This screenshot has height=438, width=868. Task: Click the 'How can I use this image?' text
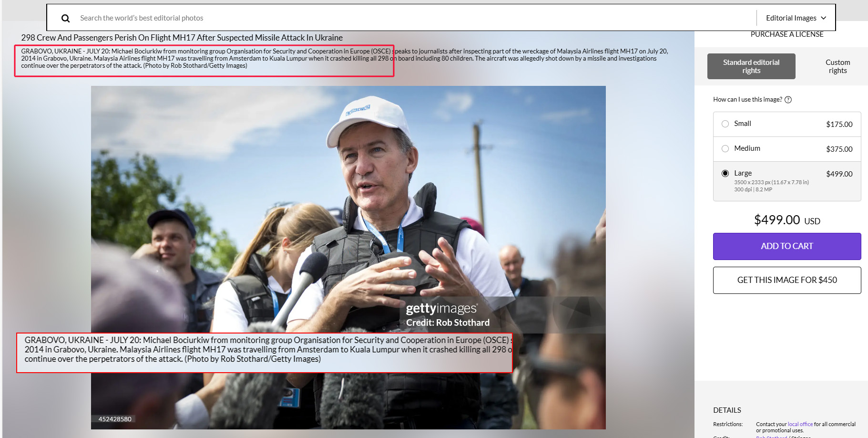click(x=747, y=100)
